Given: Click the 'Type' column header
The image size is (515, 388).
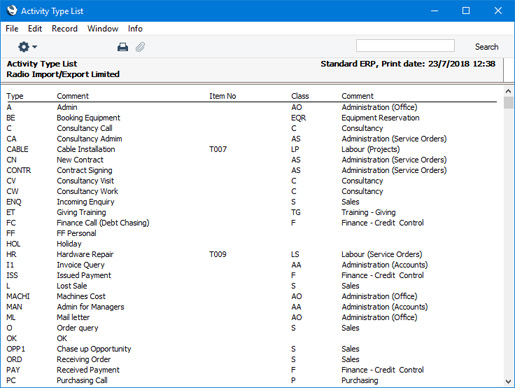Looking at the screenshot, I should tap(15, 96).
